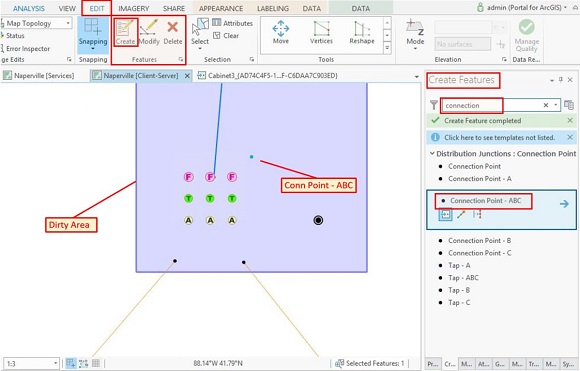Click here to see templates not listed
Image resolution: width=580 pixels, height=371 pixels.
pyautogui.click(x=499, y=137)
